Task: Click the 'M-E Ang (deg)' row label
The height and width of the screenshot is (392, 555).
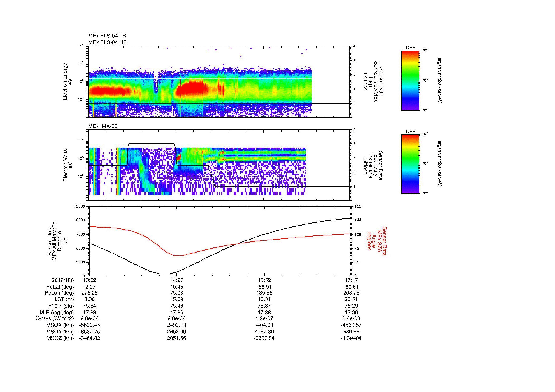Action: pos(57,312)
